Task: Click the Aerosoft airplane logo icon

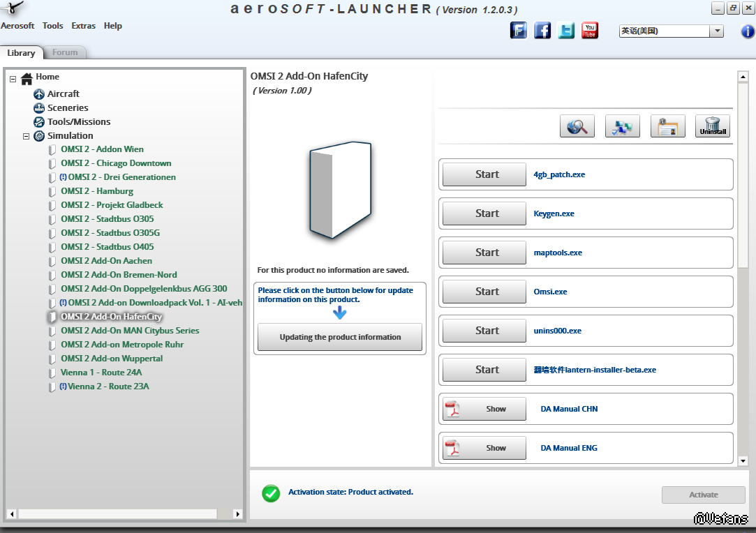Action: (13, 7)
